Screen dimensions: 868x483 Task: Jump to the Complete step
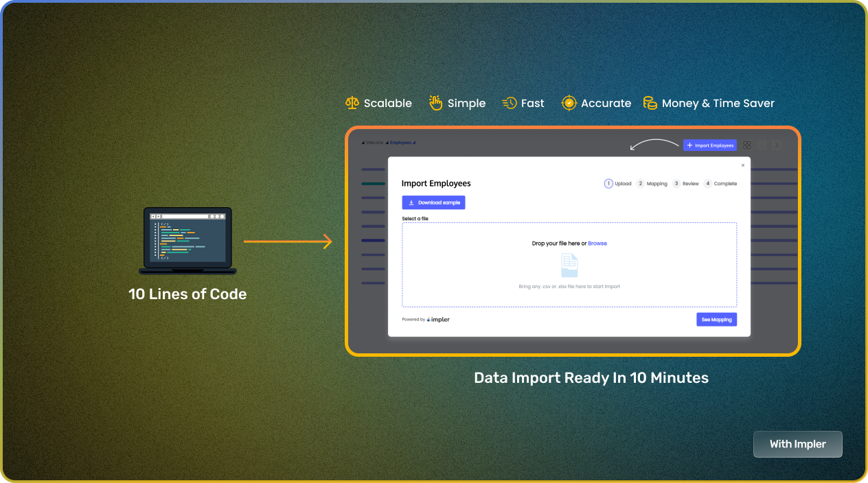coord(720,184)
